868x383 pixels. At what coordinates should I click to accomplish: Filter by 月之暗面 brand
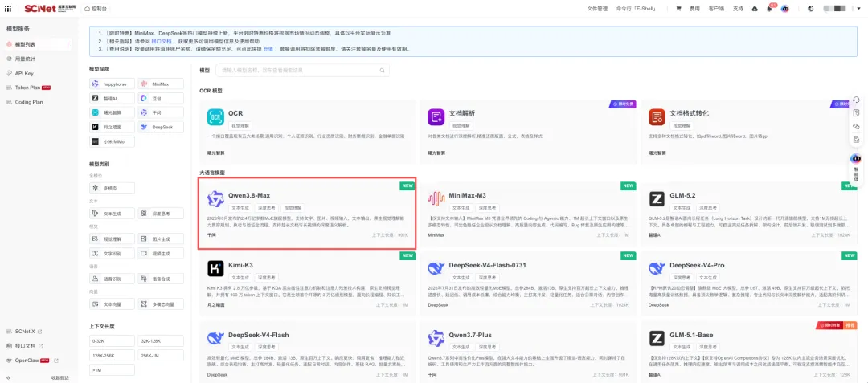pyautogui.click(x=112, y=127)
